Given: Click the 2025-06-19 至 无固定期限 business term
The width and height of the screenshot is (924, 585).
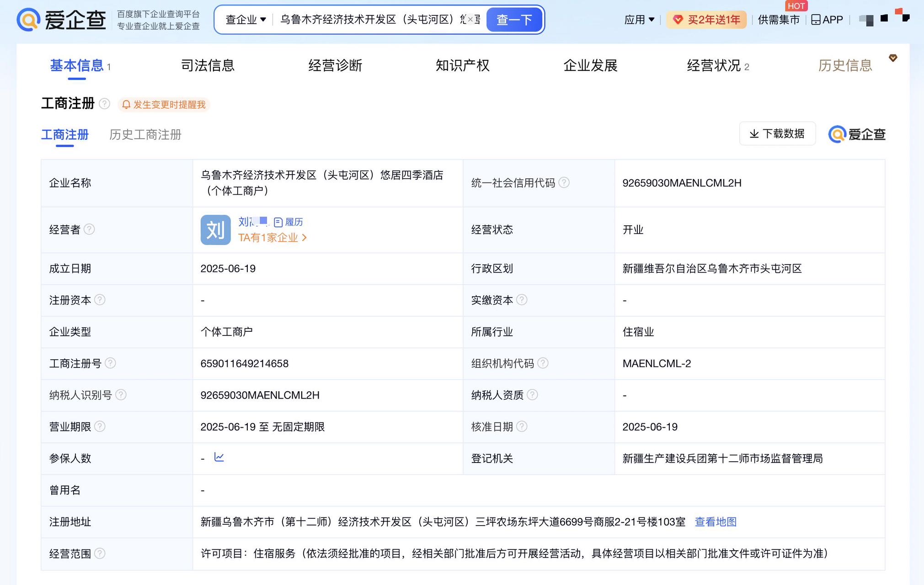Looking at the screenshot, I should coord(262,427).
